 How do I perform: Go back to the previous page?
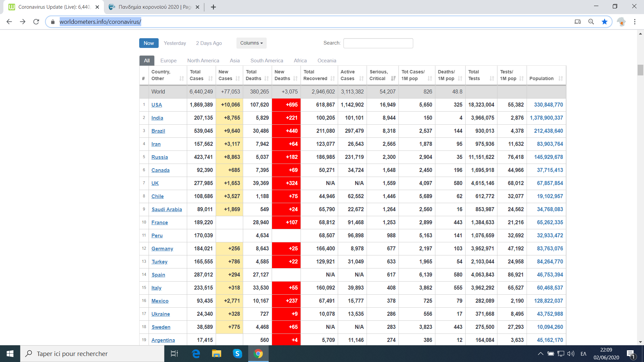[9, 22]
